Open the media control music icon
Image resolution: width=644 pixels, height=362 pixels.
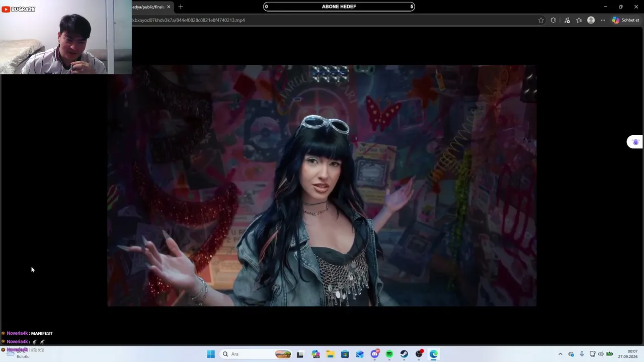point(567,20)
